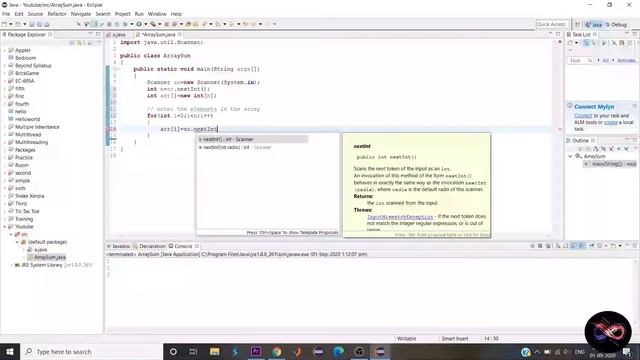Click the create link for local task

pyautogui.click(x=611, y=122)
